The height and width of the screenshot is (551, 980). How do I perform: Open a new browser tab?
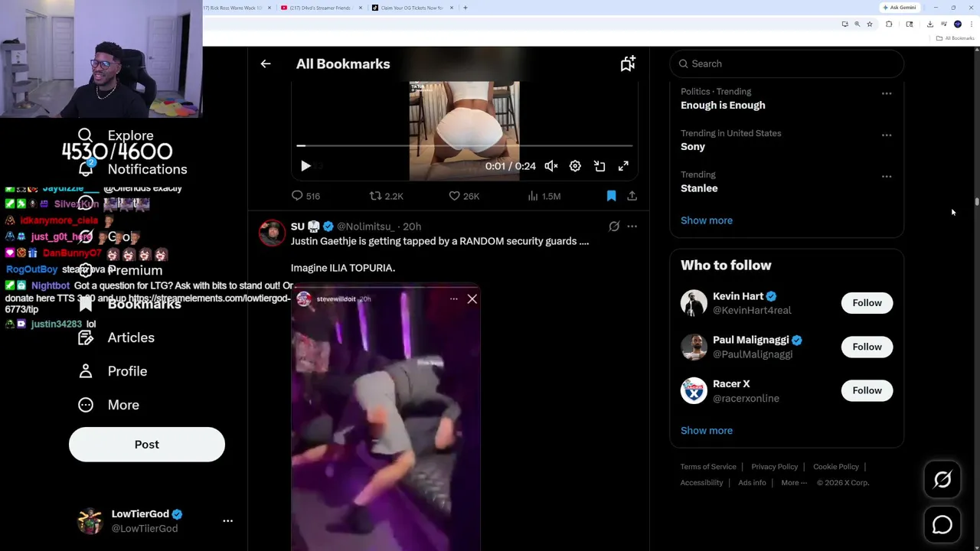[x=465, y=8]
